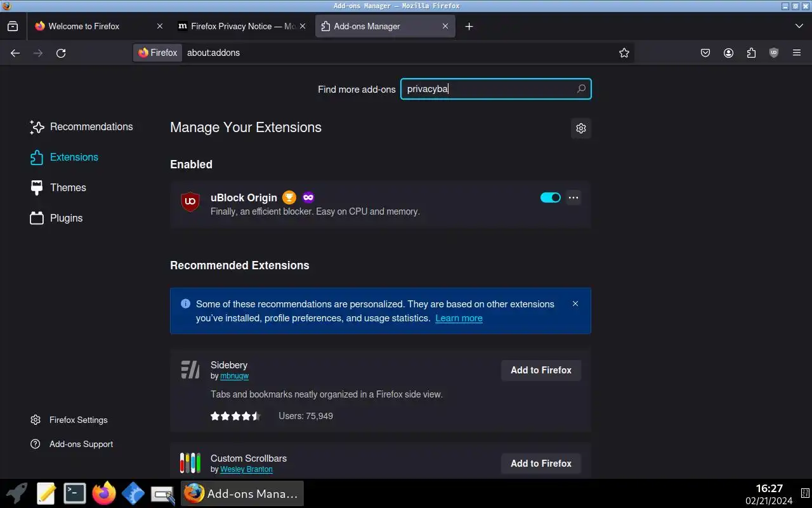Open new tab with plus button

pyautogui.click(x=469, y=26)
